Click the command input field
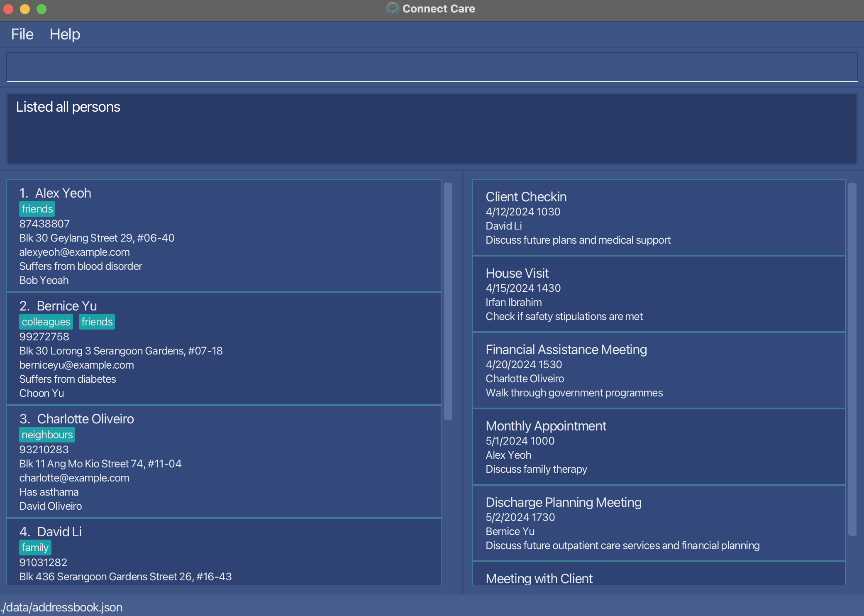The height and width of the screenshot is (616, 864). 432,67
